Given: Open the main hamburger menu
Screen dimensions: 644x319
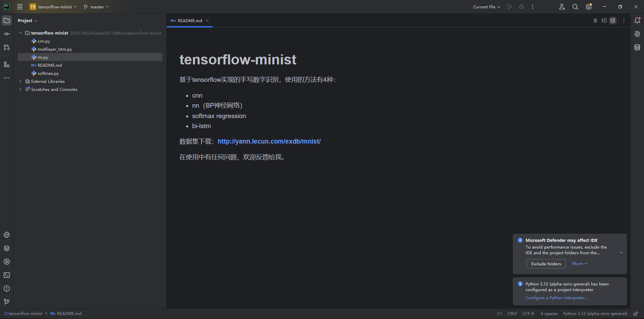Looking at the screenshot, I should pos(20,7).
